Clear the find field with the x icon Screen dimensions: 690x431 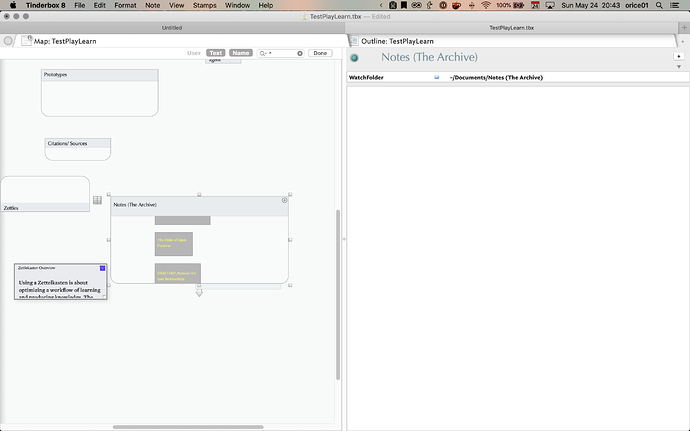(x=300, y=53)
